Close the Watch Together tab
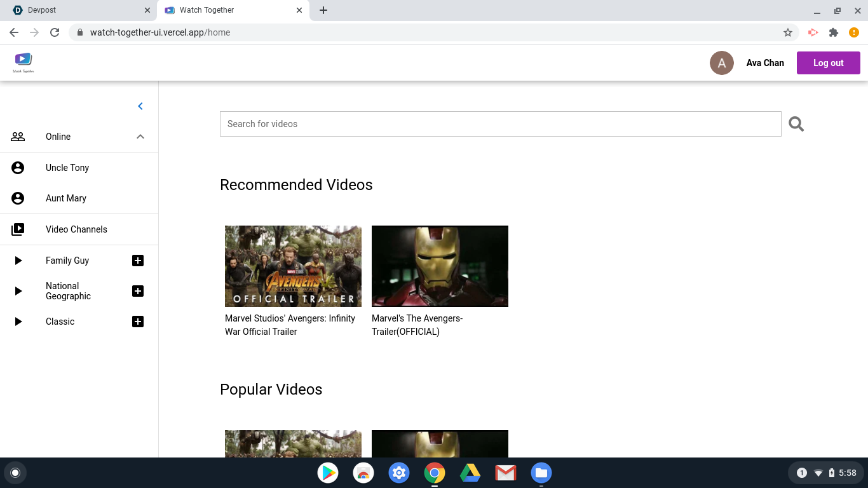Image resolution: width=868 pixels, height=488 pixels. (299, 10)
